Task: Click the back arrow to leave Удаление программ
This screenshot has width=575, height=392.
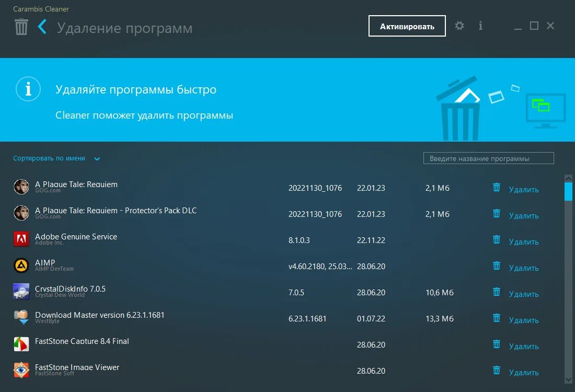Action: point(42,26)
